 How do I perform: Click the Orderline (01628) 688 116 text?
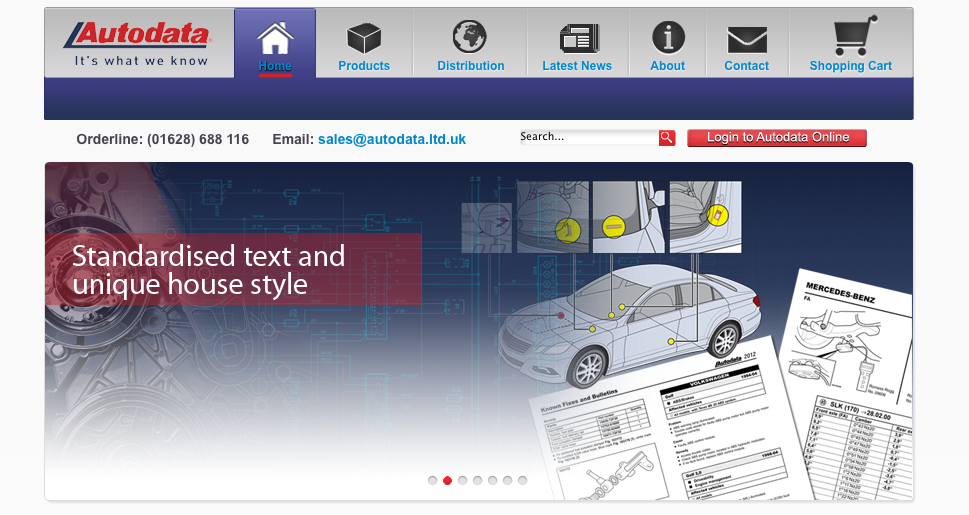coord(163,139)
